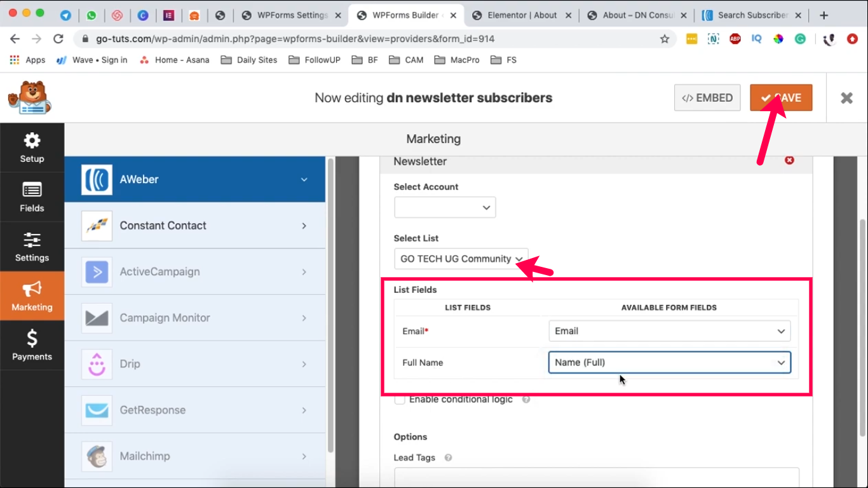Image resolution: width=868 pixels, height=488 pixels.
Task: Switch to the Elementor | About tab
Action: click(x=521, y=15)
